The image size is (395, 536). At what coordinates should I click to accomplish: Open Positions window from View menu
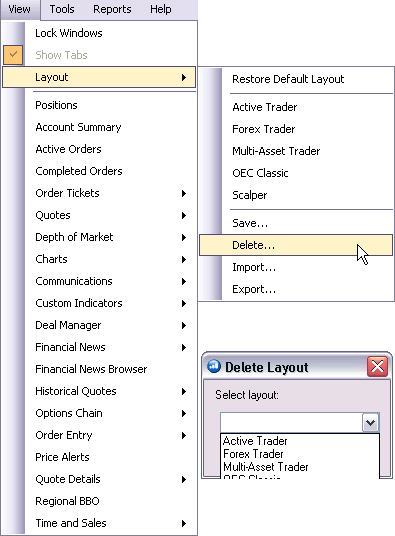coord(99,105)
